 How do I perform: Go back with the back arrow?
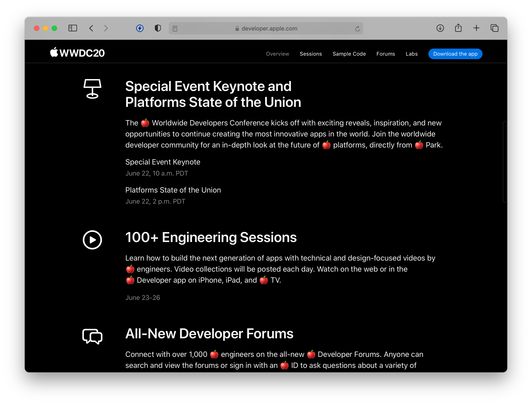[x=91, y=28]
